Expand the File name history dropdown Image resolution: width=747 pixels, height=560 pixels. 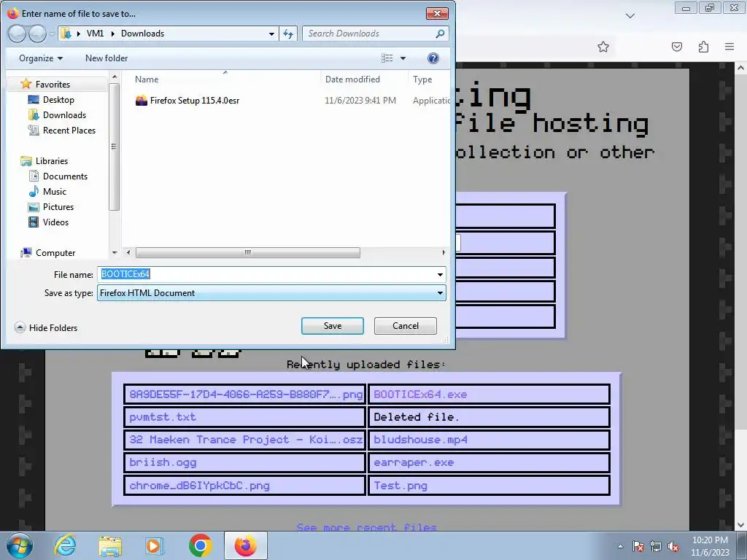click(x=440, y=274)
